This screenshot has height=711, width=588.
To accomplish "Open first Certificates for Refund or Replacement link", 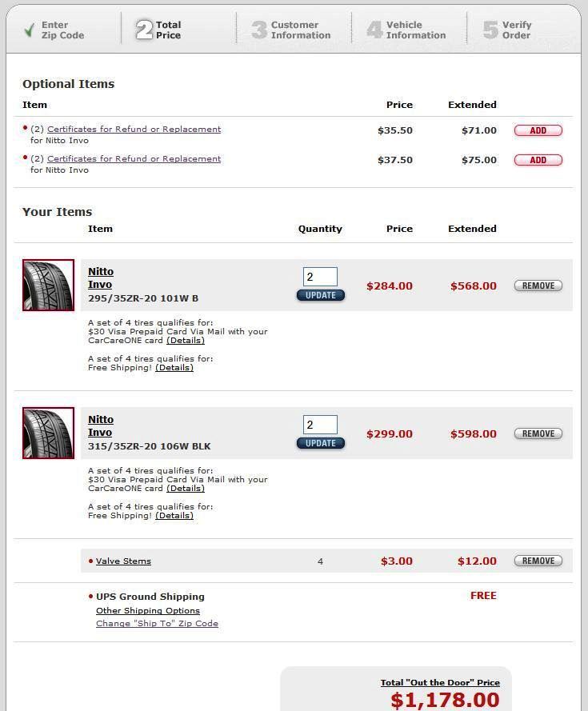I will [x=134, y=130].
